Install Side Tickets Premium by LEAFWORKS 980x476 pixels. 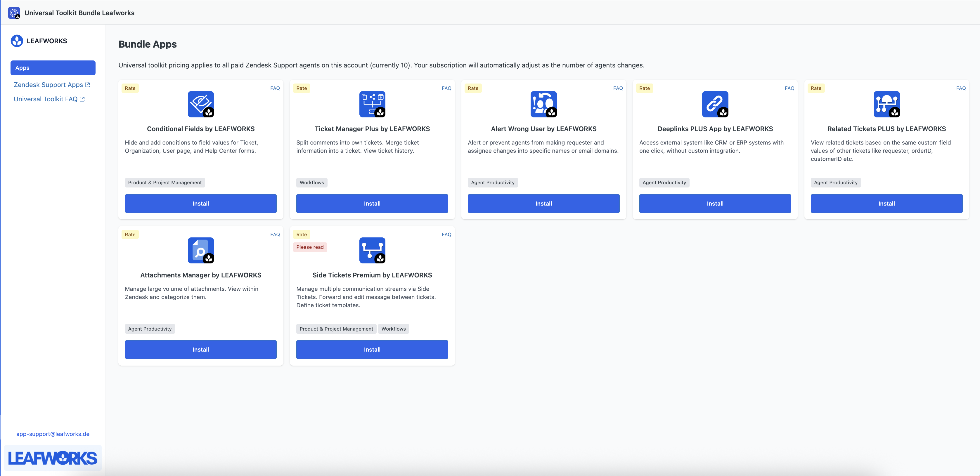point(372,349)
